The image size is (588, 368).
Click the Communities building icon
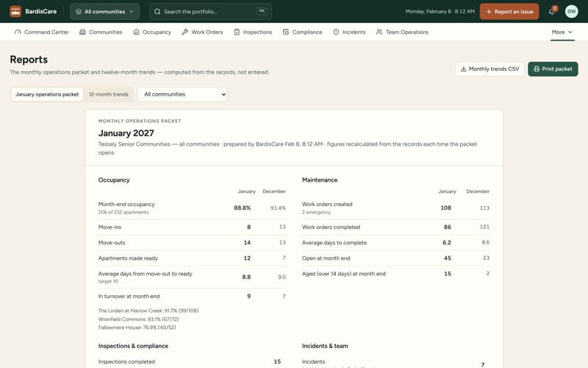[82, 32]
